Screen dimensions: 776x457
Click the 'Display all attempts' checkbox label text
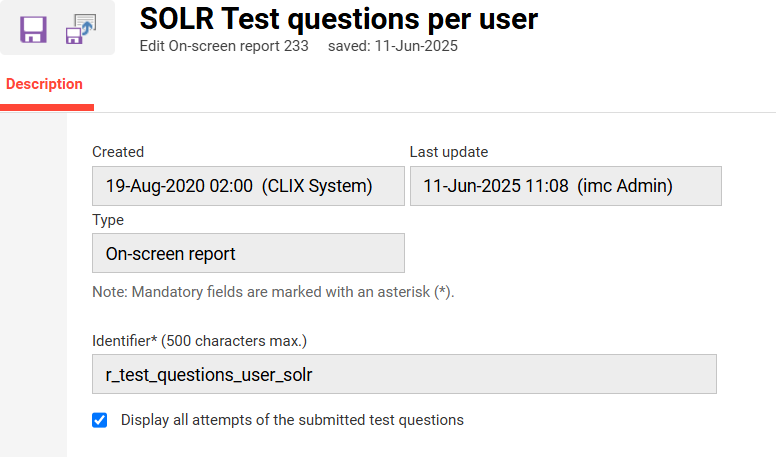point(292,420)
